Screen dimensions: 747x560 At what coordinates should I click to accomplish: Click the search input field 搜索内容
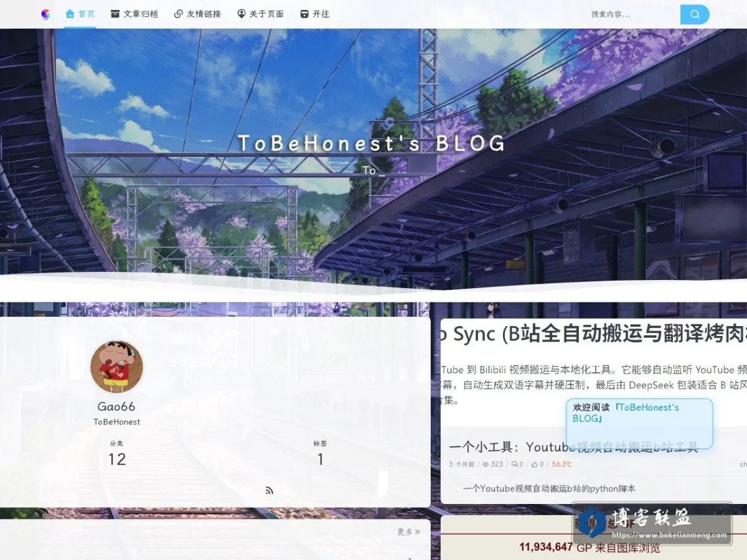click(632, 14)
